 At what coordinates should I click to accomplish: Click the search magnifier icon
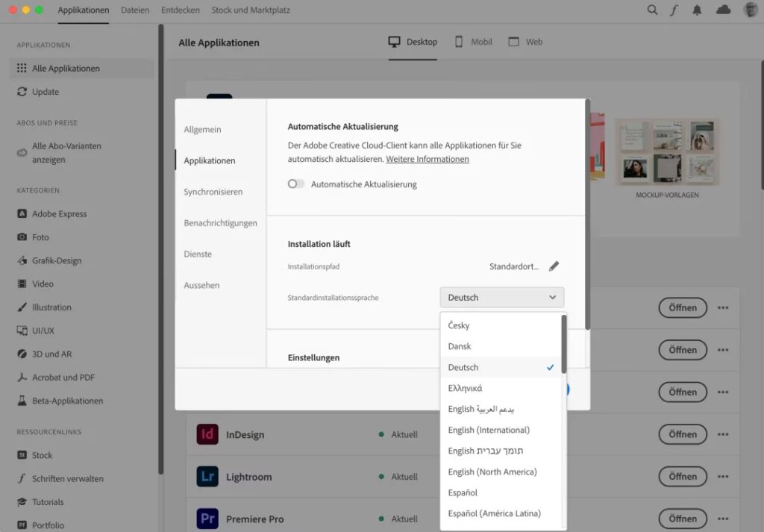(x=652, y=10)
